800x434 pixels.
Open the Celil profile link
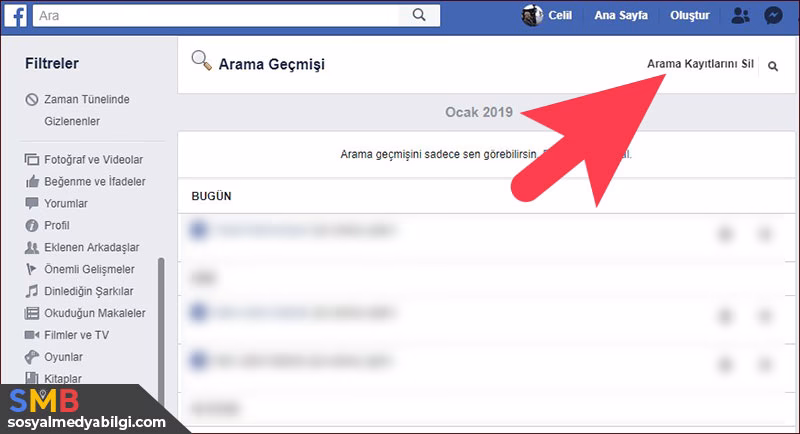[560, 15]
